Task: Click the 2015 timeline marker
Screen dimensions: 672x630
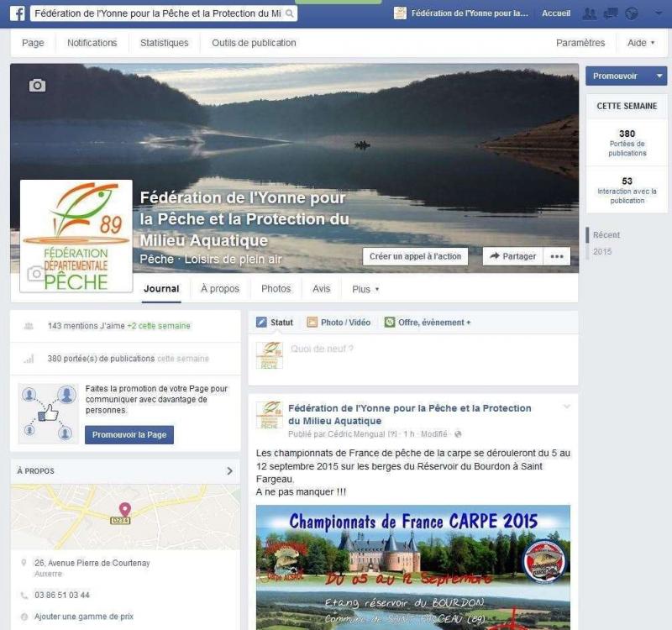Action: coord(602,251)
